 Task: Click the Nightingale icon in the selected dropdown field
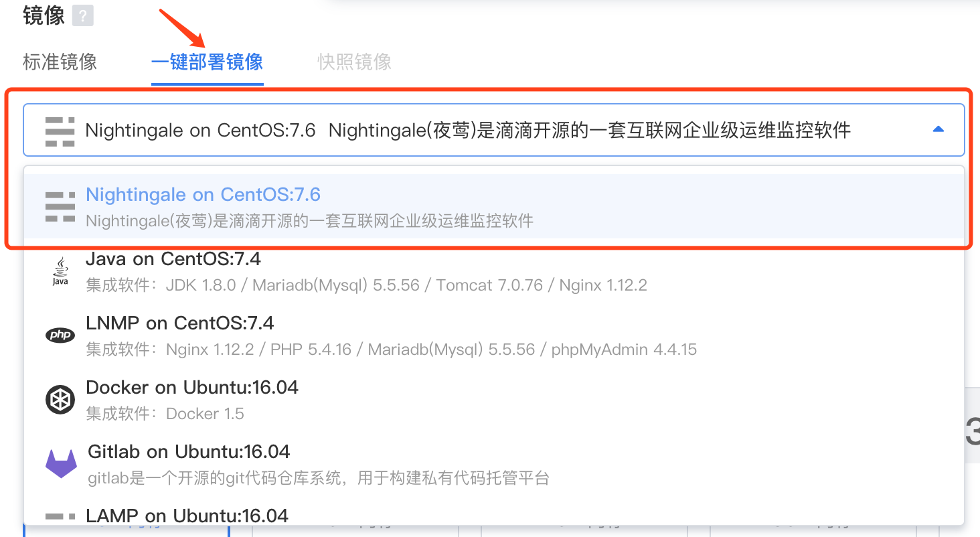[60, 131]
